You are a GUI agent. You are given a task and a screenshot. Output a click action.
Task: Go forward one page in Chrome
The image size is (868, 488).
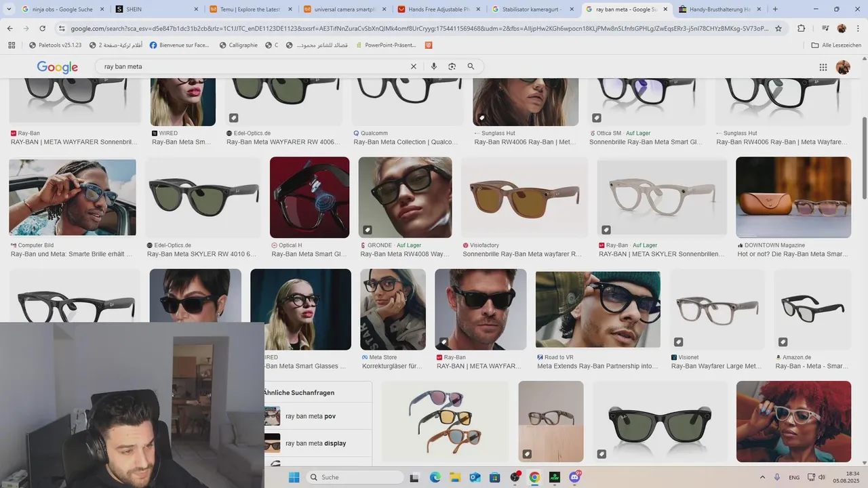coord(26,28)
